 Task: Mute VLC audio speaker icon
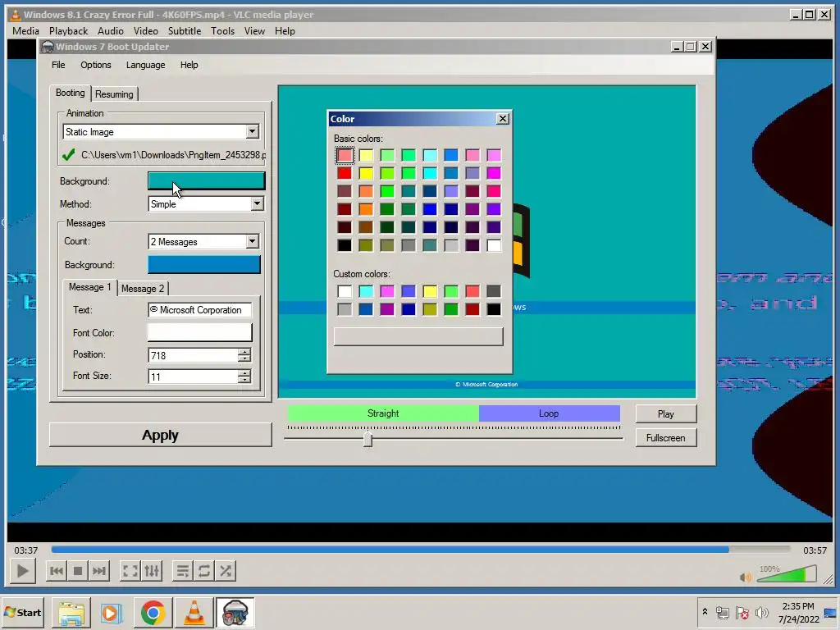745,577
